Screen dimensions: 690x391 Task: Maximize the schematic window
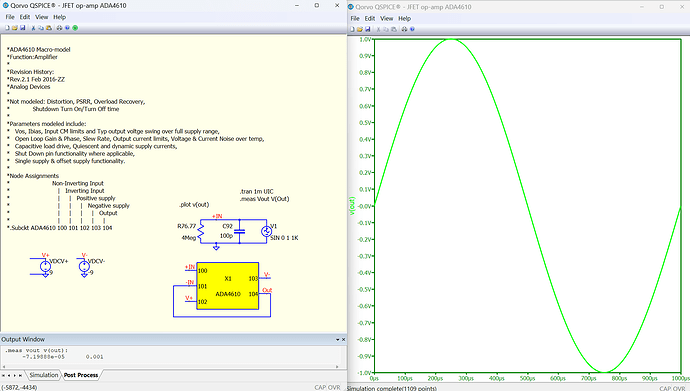(x=316, y=5)
